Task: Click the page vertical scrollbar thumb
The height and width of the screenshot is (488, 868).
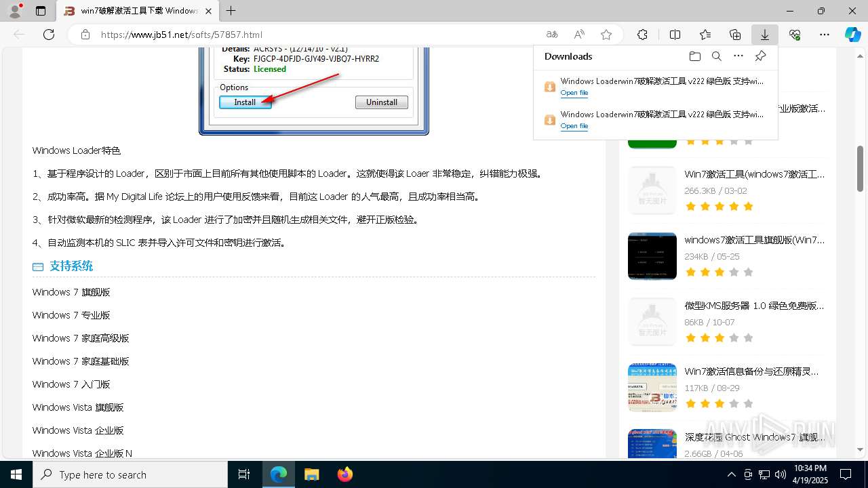Action: pyautogui.click(x=861, y=169)
